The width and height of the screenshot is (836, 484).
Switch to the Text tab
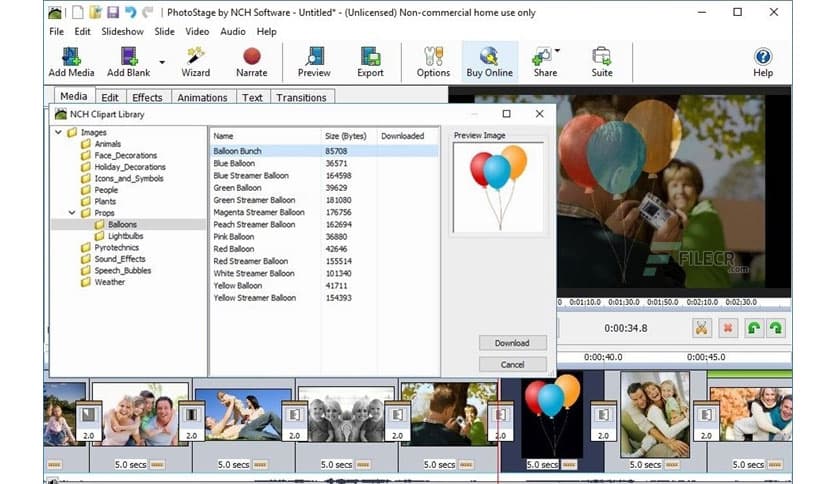coord(252,98)
